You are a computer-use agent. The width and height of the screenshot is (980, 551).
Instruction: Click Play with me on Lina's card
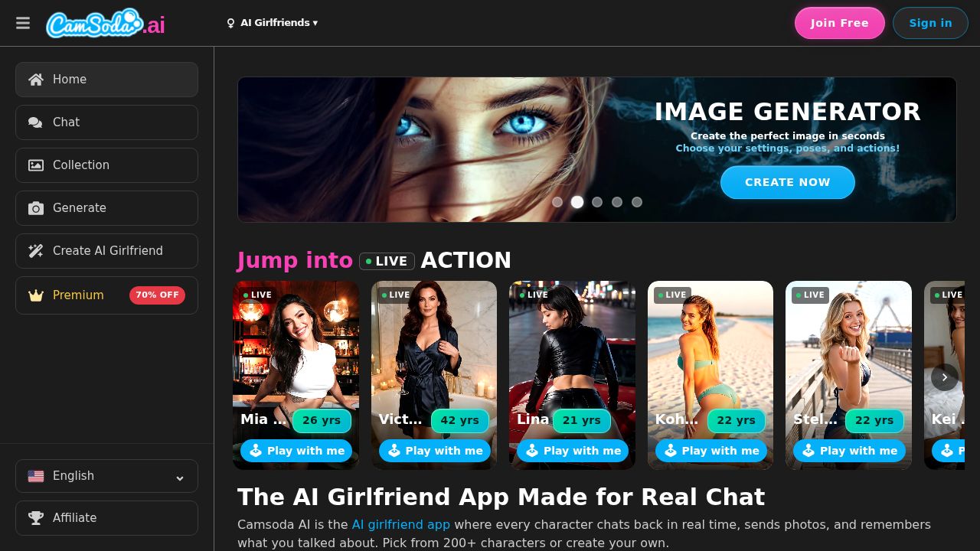[573, 451]
